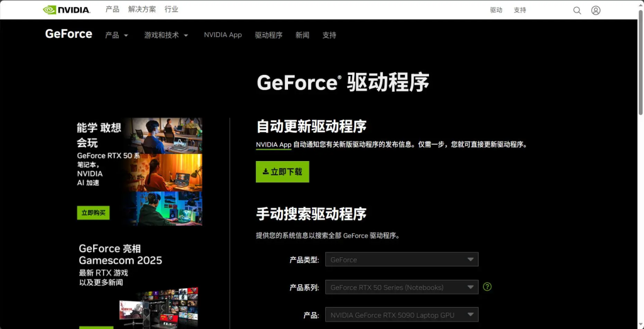Expand 产品 dropdown in GeForce bar
644x329 pixels.
point(116,35)
